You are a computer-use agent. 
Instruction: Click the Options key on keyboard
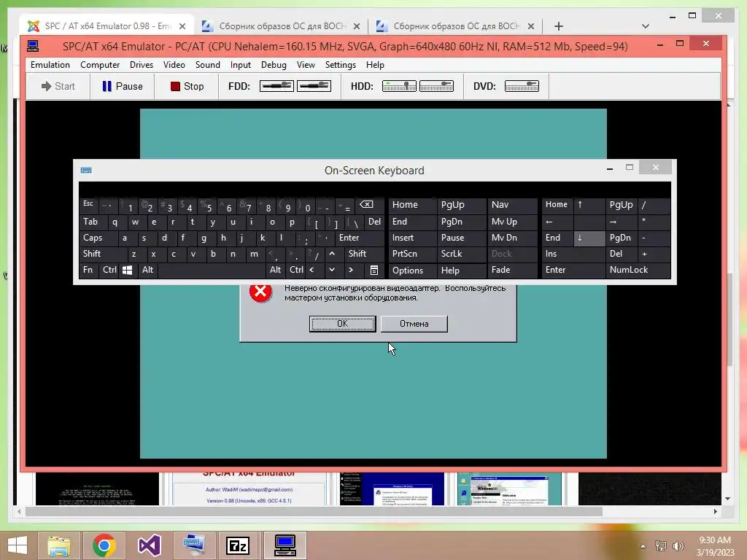coord(413,270)
